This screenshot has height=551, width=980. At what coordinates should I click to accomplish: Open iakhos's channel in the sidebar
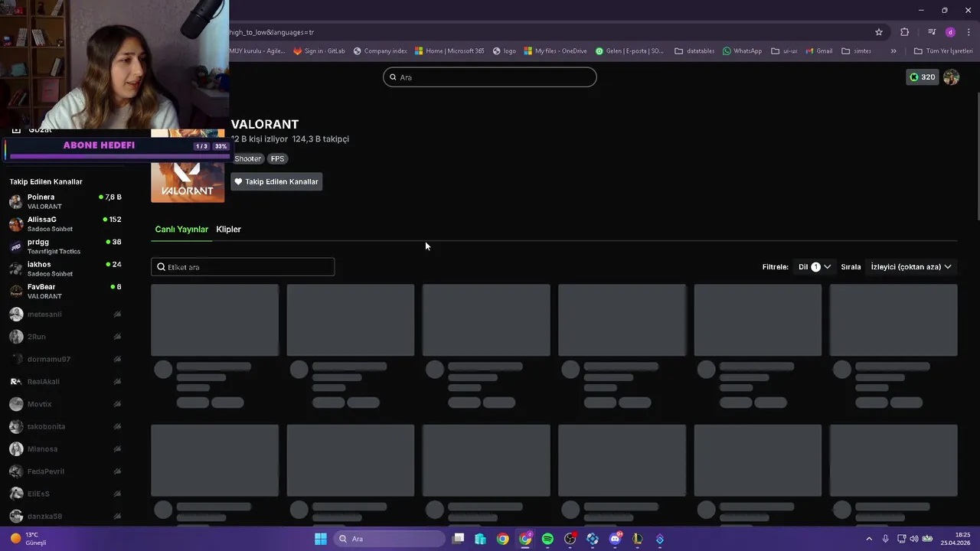[65, 269]
